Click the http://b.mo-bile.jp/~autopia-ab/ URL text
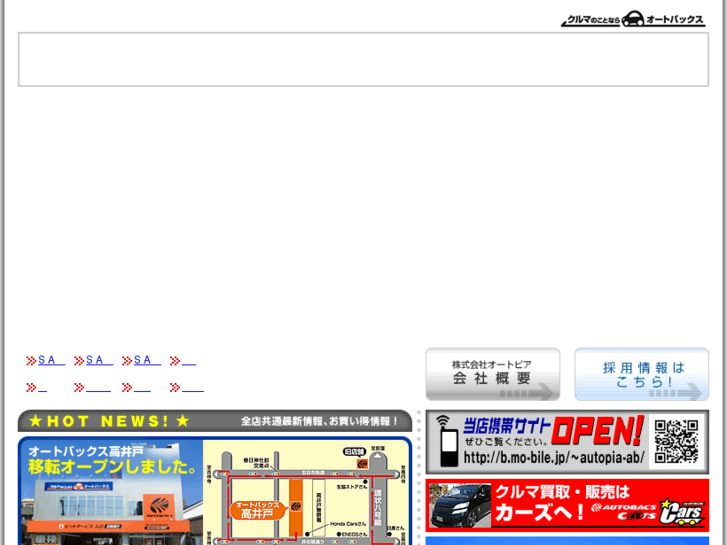 coord(554,458)
